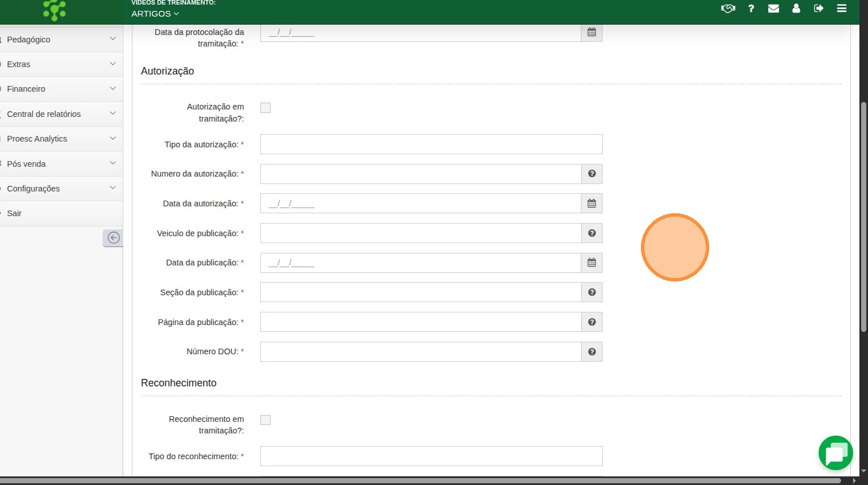This screenshot has width=868, height=485.
Task: Focus the Página da publicação field
Action: point(421,322)
